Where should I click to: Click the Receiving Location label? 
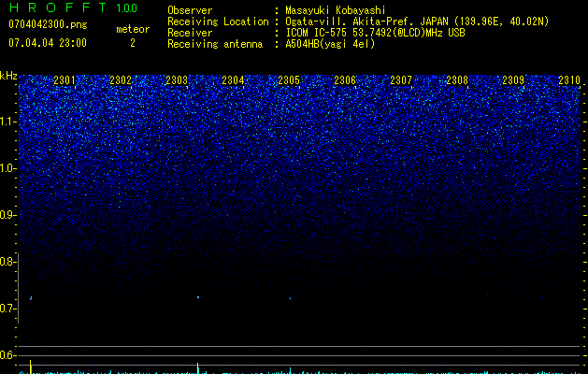click(x=218, y=22)
